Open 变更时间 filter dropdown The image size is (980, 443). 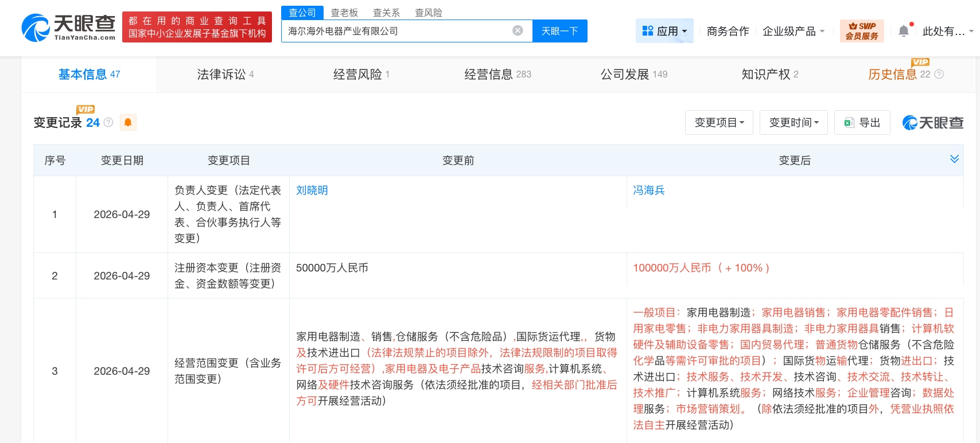tap(794, 122)
